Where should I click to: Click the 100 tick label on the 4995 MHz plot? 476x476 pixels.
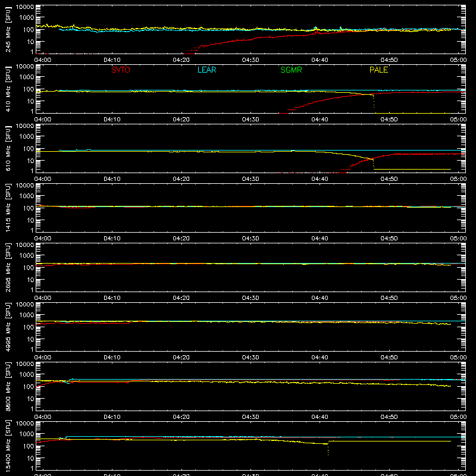[29, 327]
